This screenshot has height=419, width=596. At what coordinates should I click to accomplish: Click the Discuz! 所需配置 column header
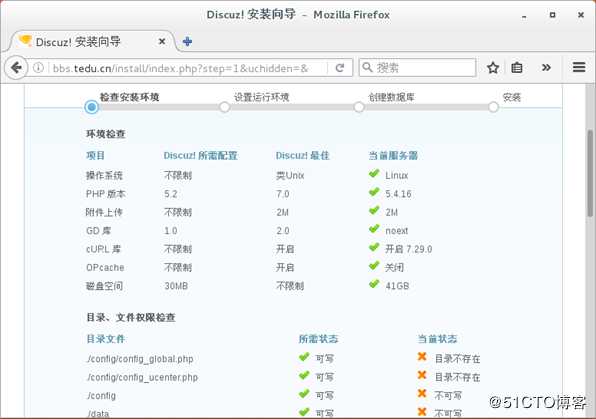coord(200,156)
